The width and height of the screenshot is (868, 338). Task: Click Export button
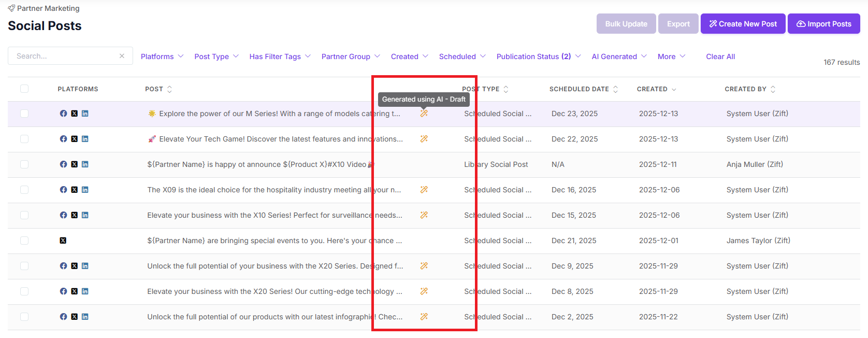click(678, 24)
